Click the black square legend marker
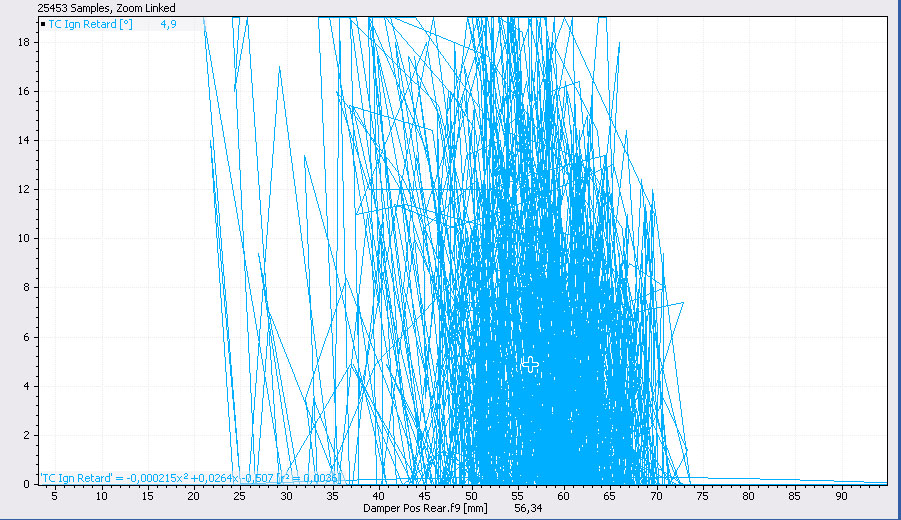901x520 pixels. tap(43, 23)
